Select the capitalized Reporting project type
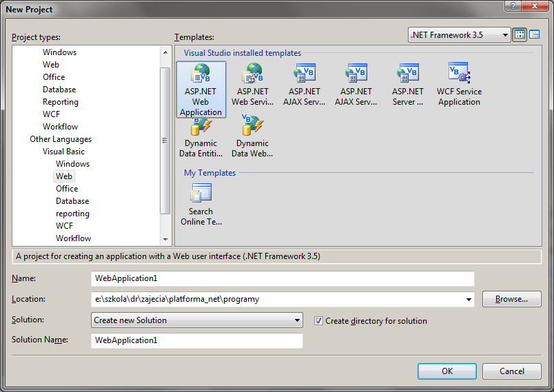Viewport: 554px width, 392px height. pyautogui.click(x=61, y=102)
